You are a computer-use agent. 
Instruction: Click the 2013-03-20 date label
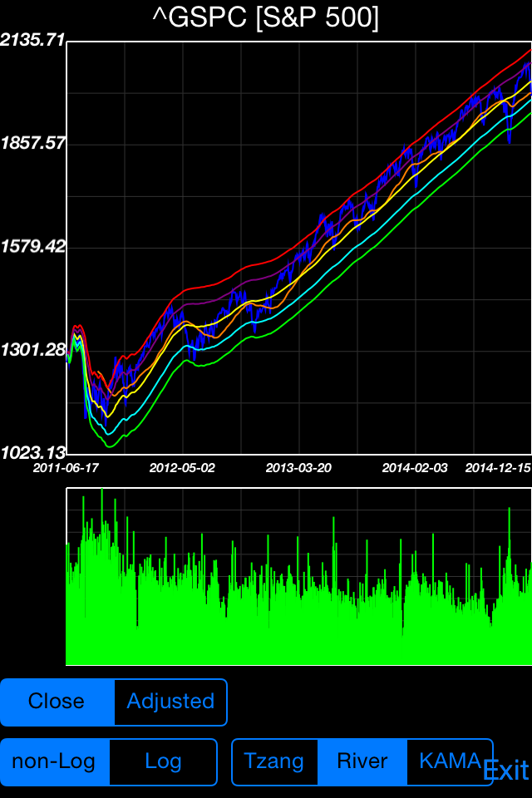(298, 468)
